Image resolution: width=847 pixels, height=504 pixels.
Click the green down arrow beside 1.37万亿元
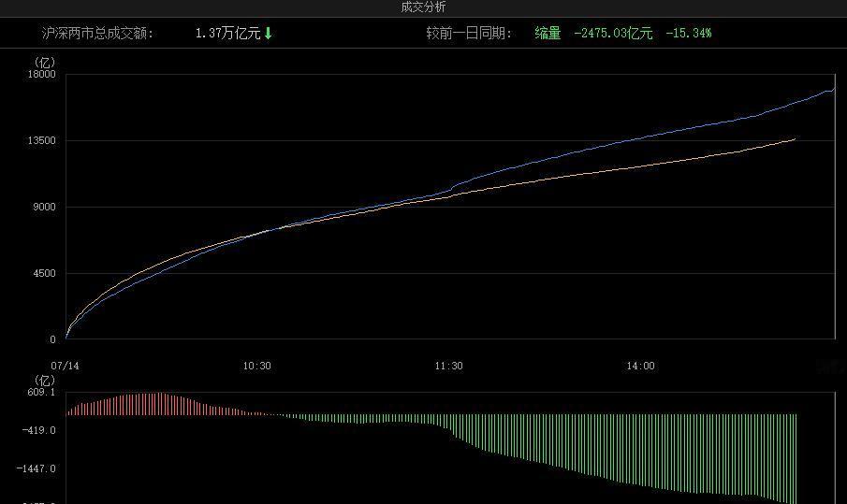pyautogui.click(x=268, y=34)
